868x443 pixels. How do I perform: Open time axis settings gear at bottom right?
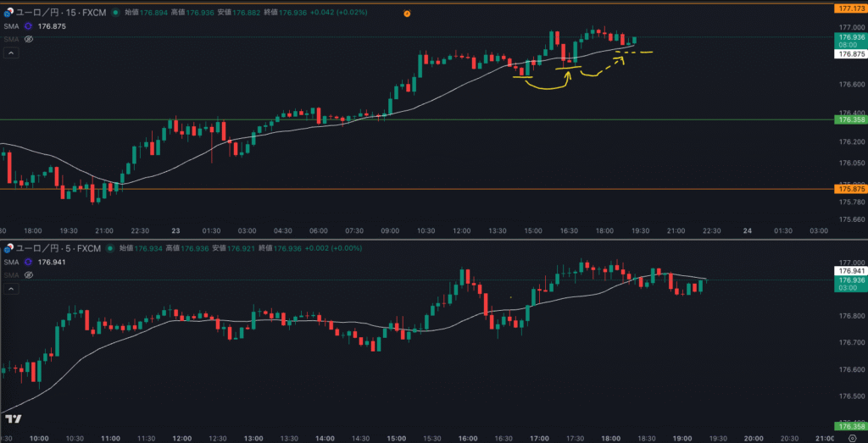click(850, 439)
